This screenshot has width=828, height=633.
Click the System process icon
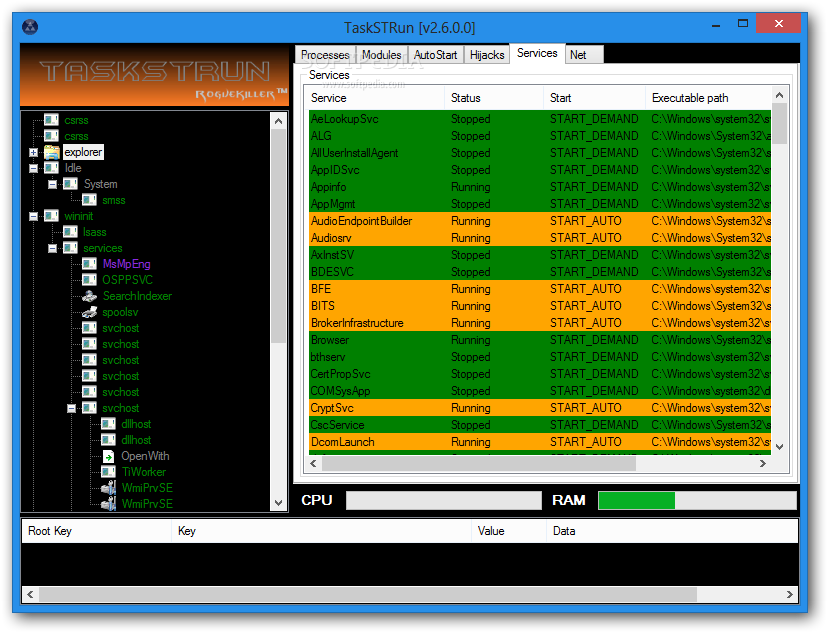[70, 184]
